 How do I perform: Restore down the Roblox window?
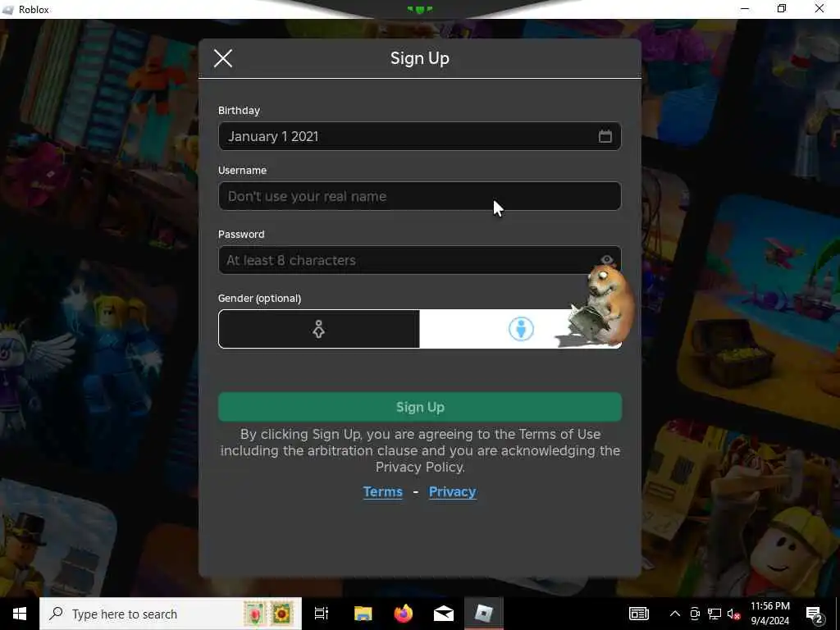click(782, 9)
